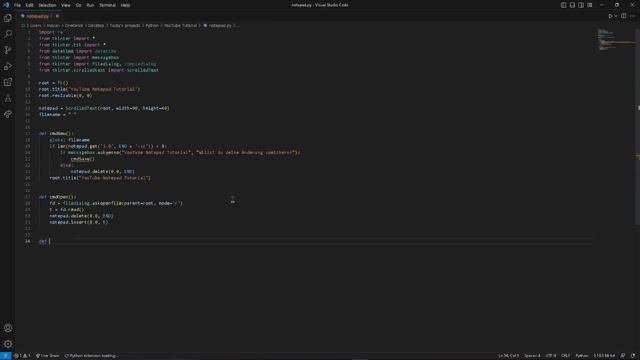The image size is (640, 360).
Task: Select Python interpreter version in status bar
Action: [x=604, y=356]
